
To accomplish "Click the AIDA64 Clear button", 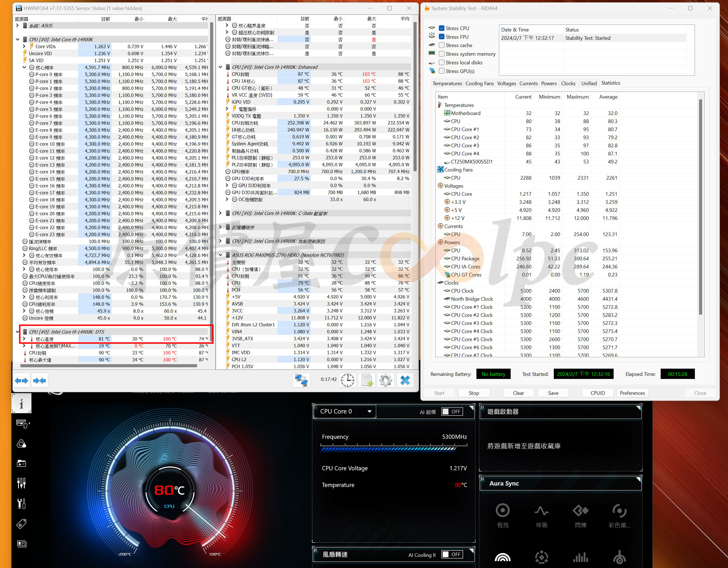I will 518,393.
